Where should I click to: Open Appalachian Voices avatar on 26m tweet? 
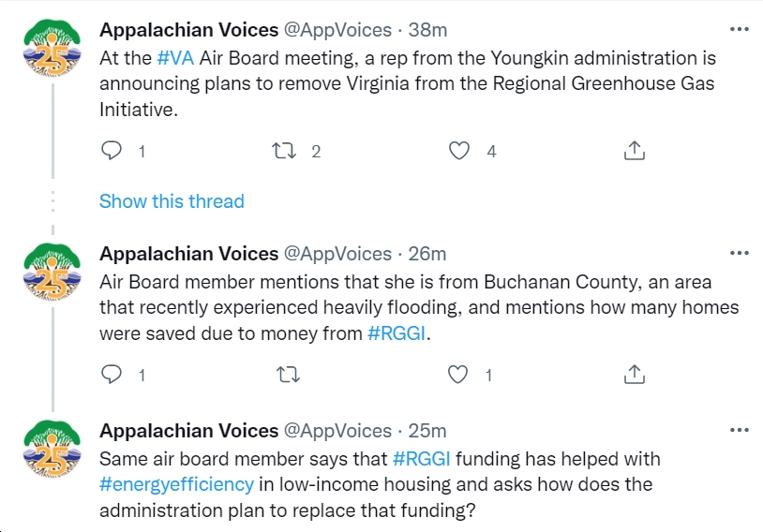click(x=52, y=272)
